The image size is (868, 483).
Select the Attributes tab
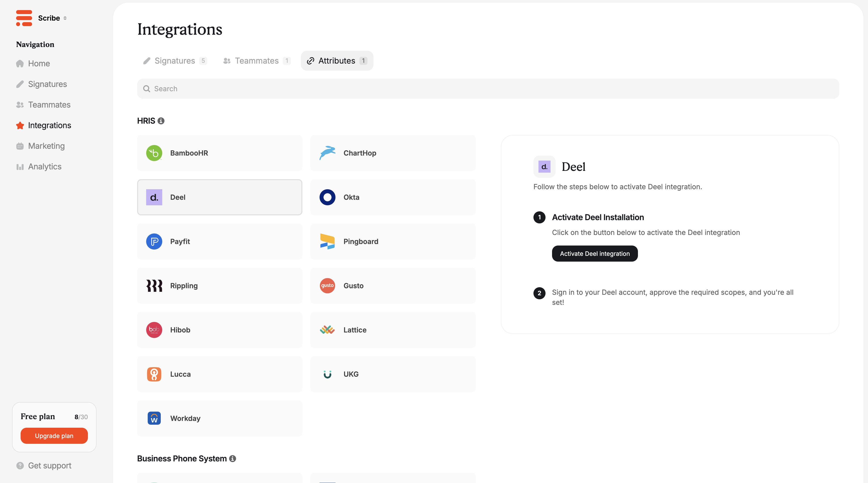pyautogui.click(x=337, y=61)
